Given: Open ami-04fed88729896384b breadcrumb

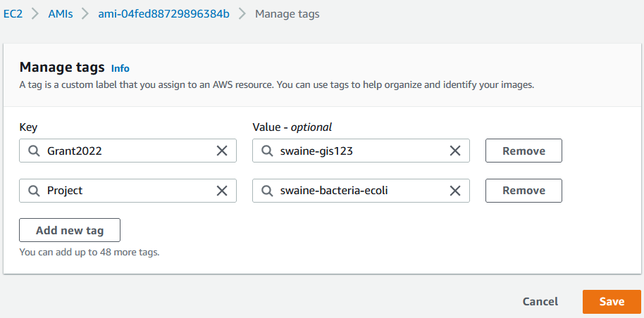Looking at the screenshot, I should click(163, 14).
